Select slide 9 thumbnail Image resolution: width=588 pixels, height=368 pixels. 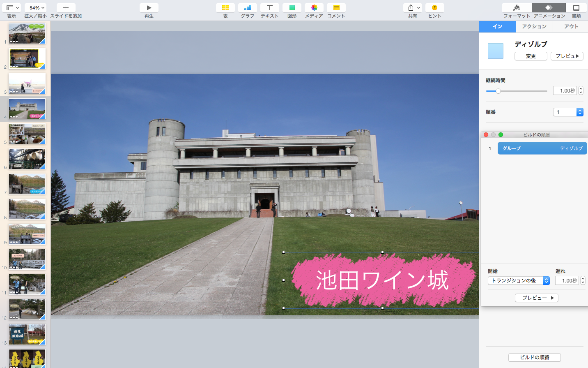pyautogui.click(x=27, y=234)
